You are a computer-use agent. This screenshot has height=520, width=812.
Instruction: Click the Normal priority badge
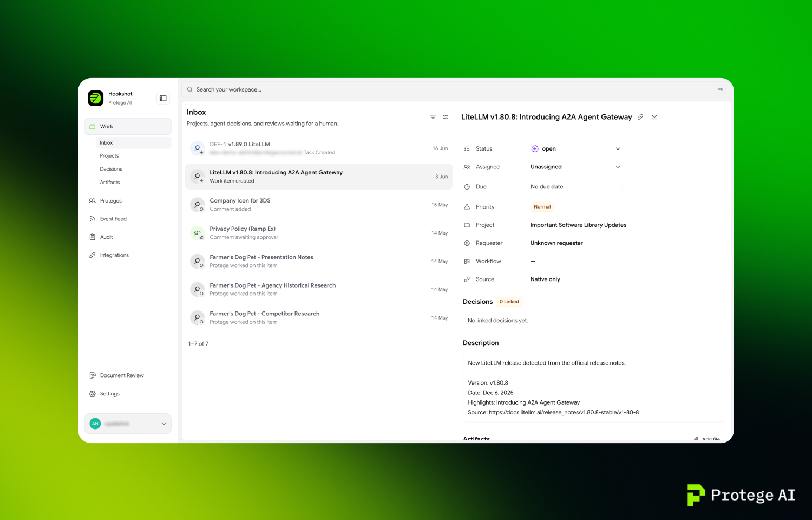pyautogui.click(x=542, y=207)
